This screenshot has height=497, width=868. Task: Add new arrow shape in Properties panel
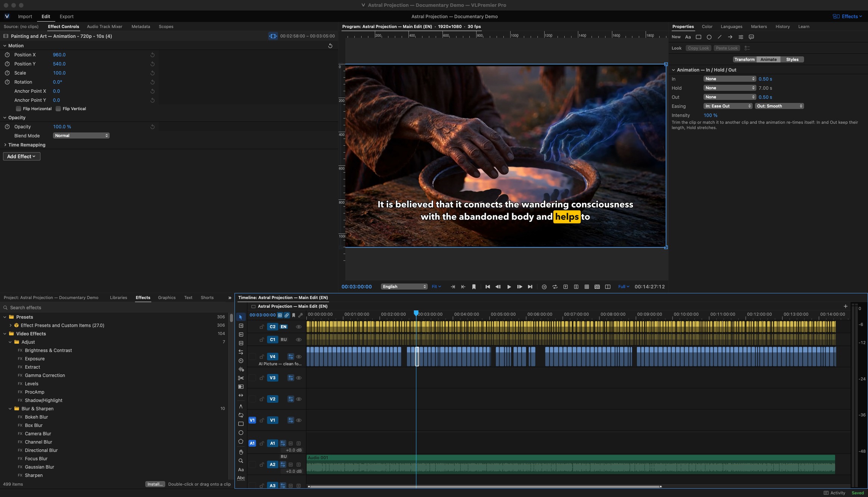730,37
